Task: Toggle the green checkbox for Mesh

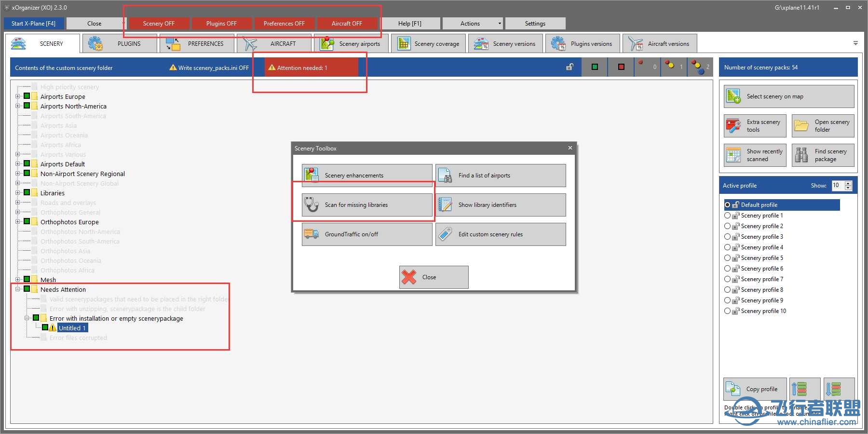Action: [27, 279]
